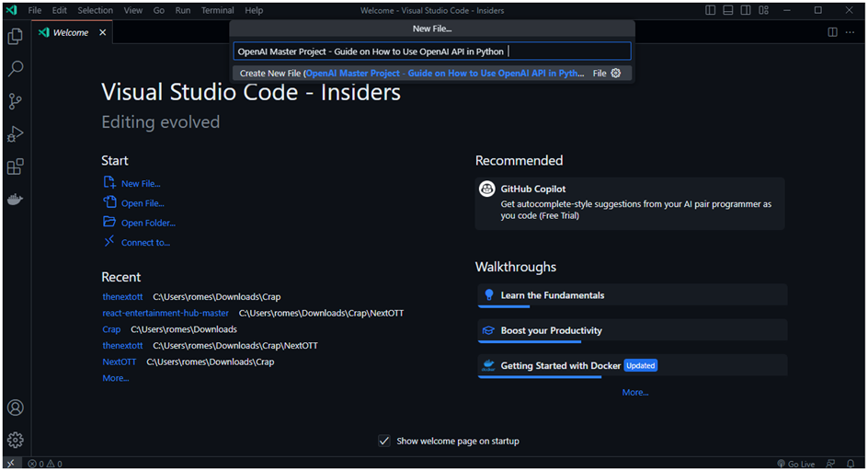Viewport: 868px width, 471px height.
Task: Split the editor right icon
Action: 832,32
